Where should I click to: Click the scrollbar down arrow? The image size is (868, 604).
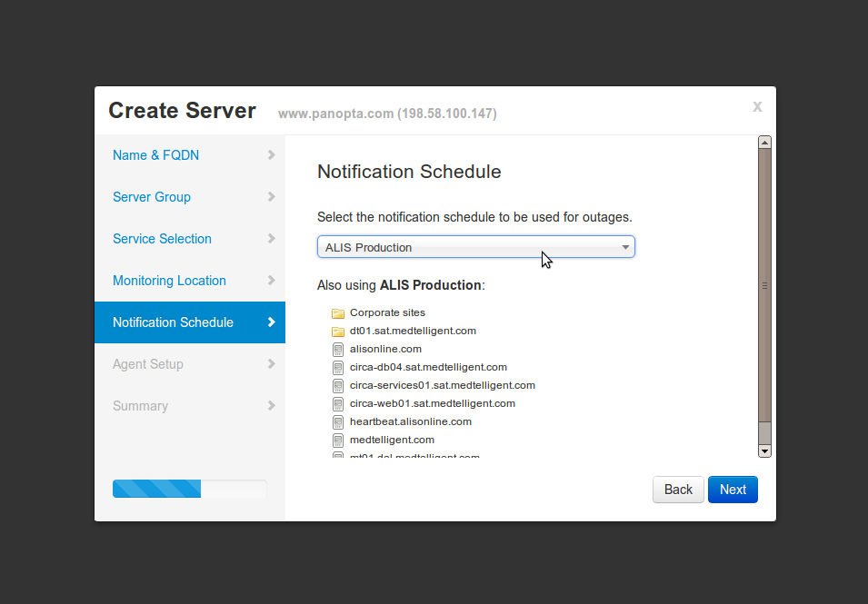(764, 449)
